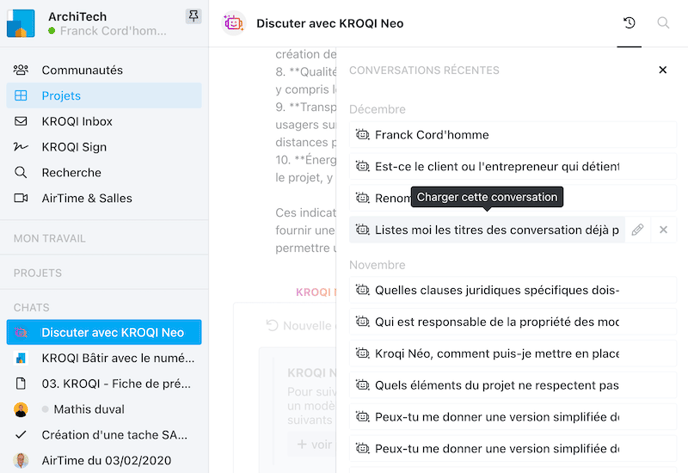Click the KROQI Inbox envelope icon
Image resolution: width=688 pixels, height=473 pixels.
tap(21, 121)
